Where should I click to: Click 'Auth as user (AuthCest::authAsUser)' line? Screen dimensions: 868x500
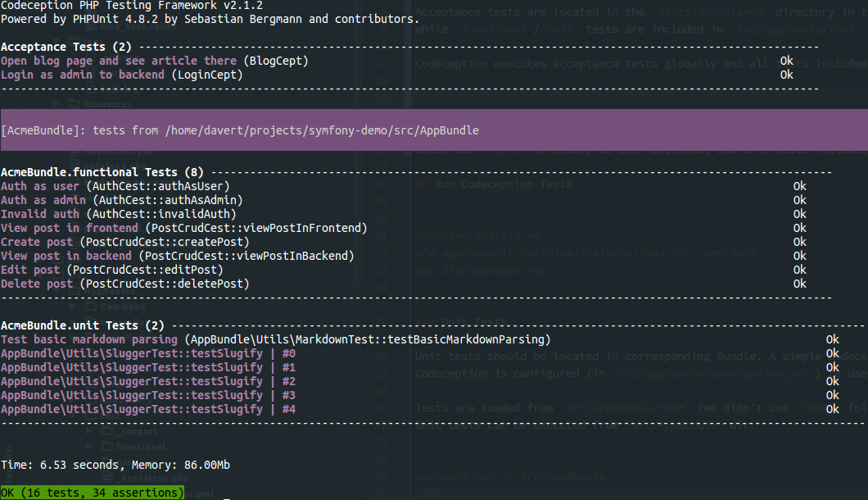click(x=115, y=186)
